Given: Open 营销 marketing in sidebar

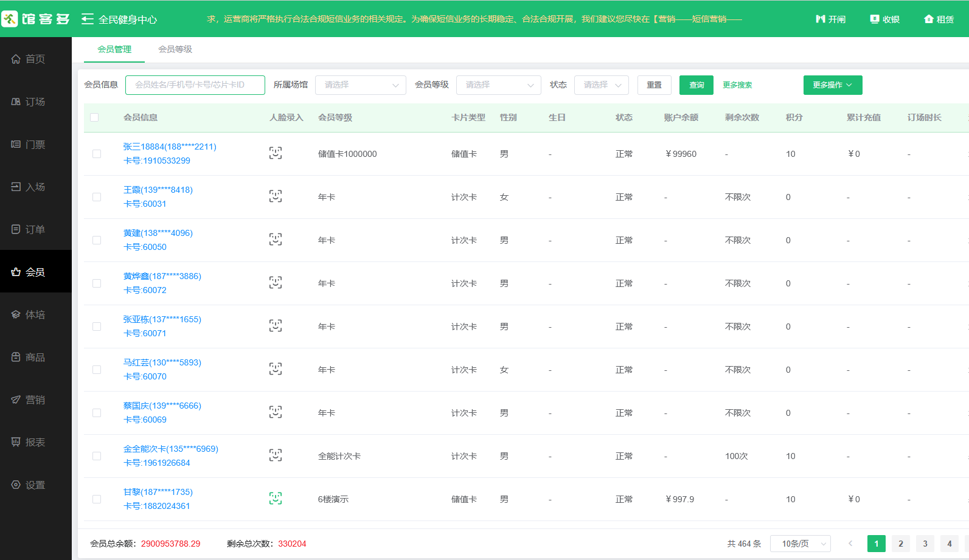Looking at the screenshot, I should [36, 399].
